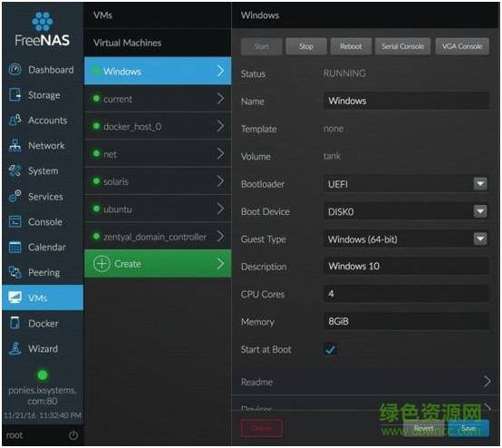Expand zentyal_domain_controller chevron

click(x=220, y=236)
